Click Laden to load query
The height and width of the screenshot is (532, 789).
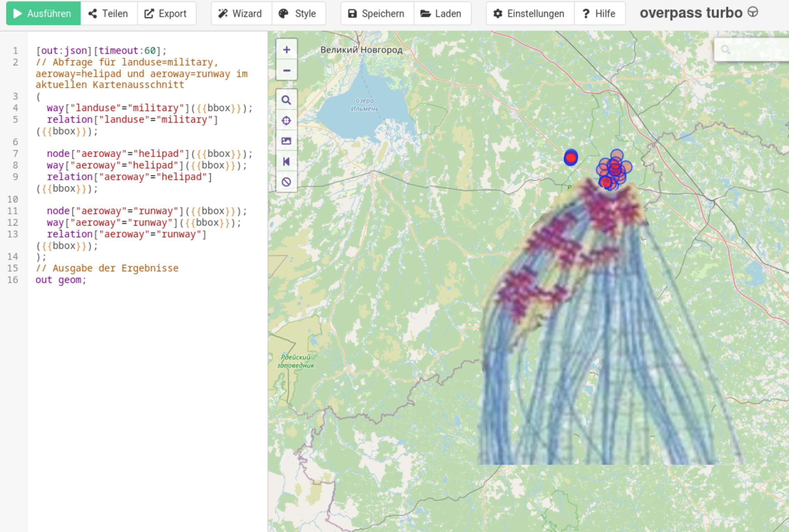tap(441, 13)
